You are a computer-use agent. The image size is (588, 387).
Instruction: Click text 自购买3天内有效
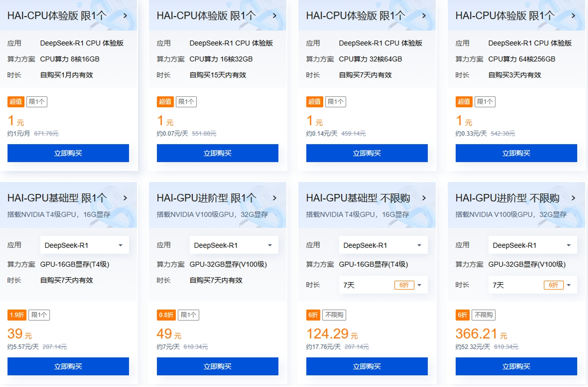tap(515, 75)
